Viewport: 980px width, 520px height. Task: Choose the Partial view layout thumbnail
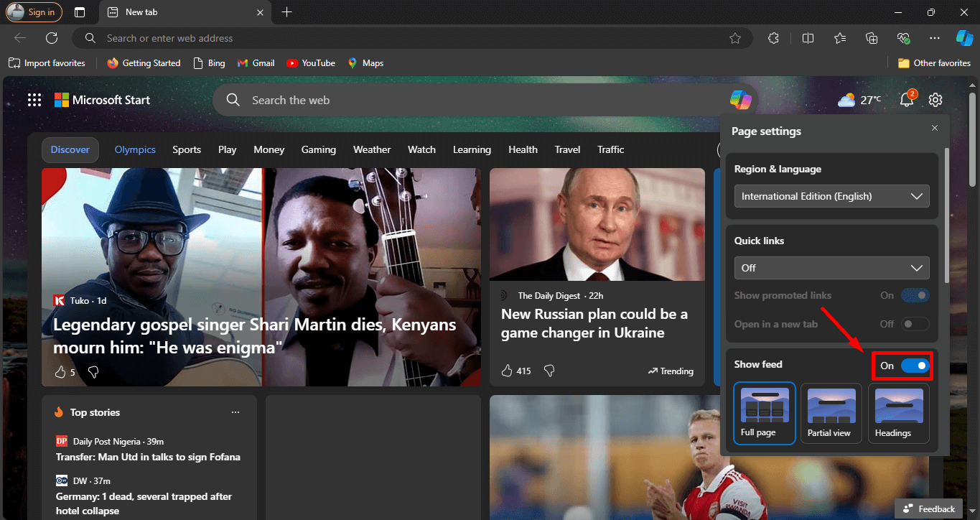pos(829,413)
